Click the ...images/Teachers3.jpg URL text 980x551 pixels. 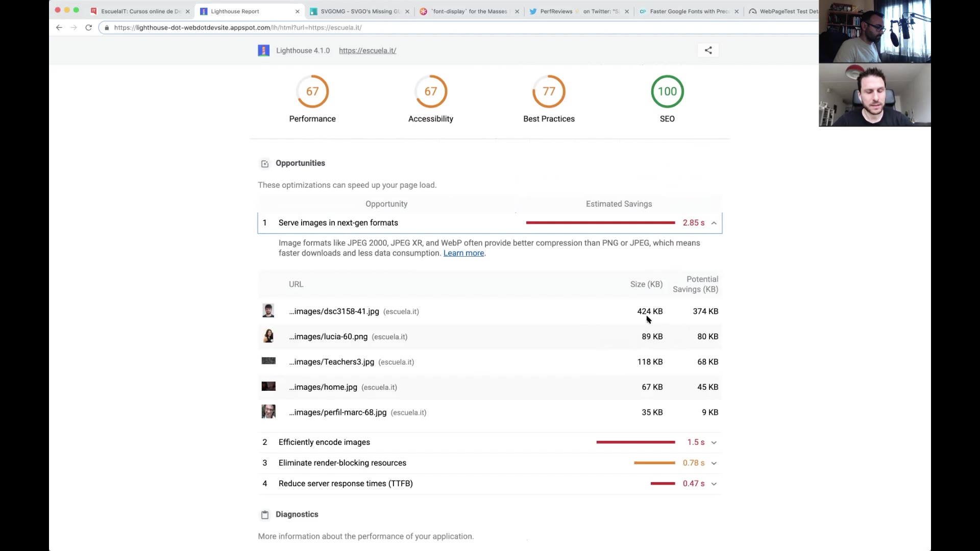[331, 362]
